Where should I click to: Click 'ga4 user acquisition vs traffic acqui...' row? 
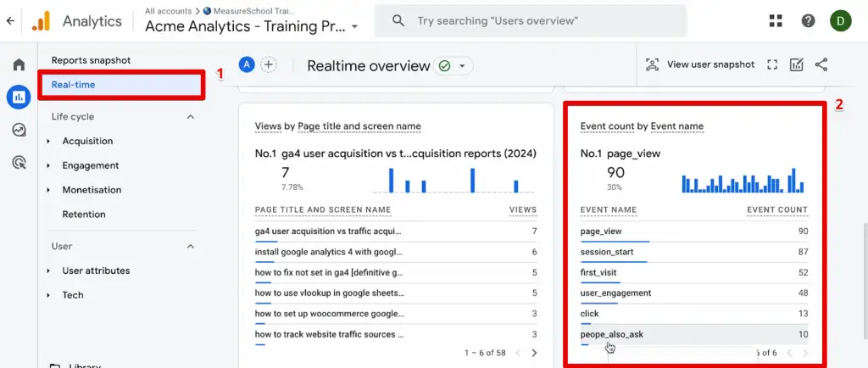tap(395, 231)
